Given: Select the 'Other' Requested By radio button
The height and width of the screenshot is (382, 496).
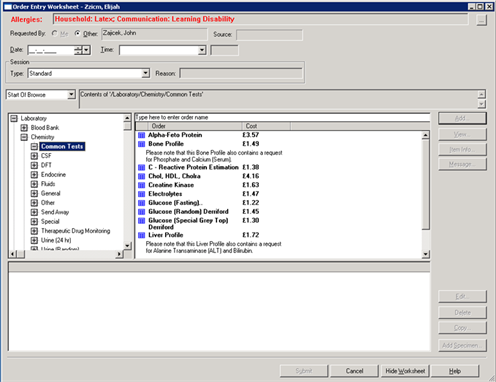Looking at the screenshot, I should coord(77,33).
